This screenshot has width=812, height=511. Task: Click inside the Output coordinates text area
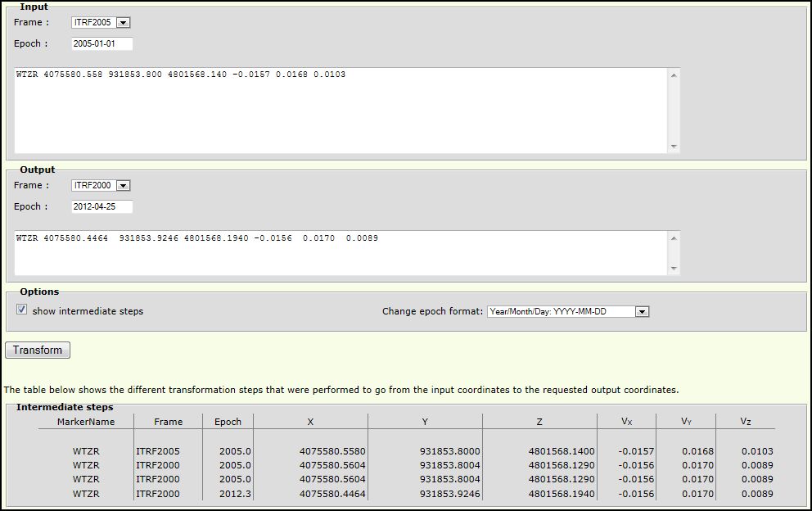(x=342, y=253)
